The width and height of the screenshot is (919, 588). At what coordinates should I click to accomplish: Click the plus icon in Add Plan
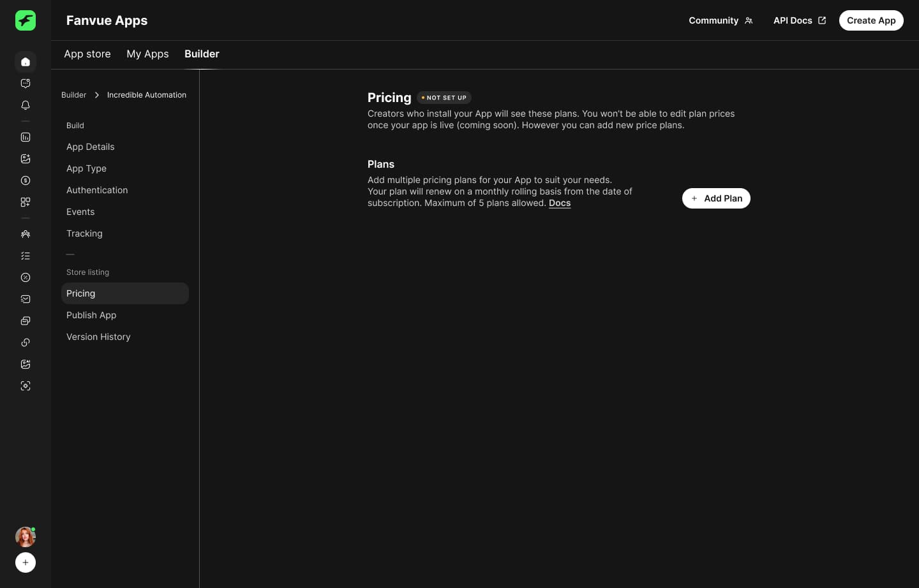point(694,198)
